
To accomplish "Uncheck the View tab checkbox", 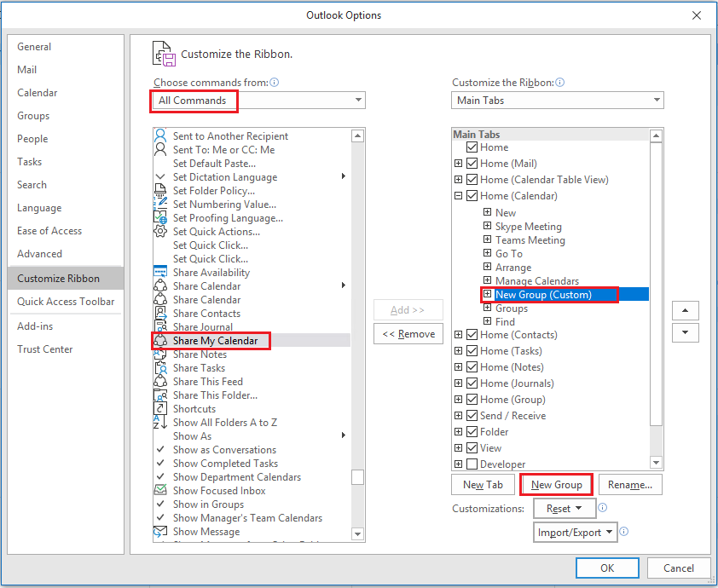I will tap(472, 448).
